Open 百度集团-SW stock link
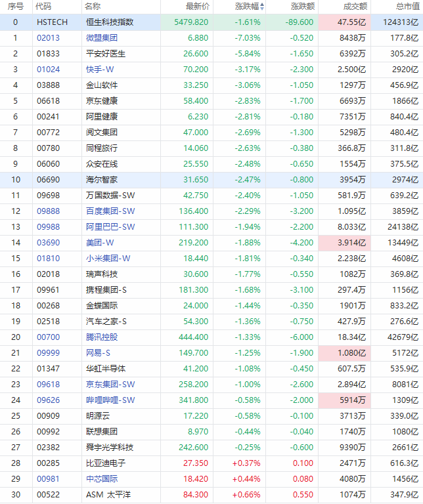This screenshot has height=504, width=423. click(110, 211)
